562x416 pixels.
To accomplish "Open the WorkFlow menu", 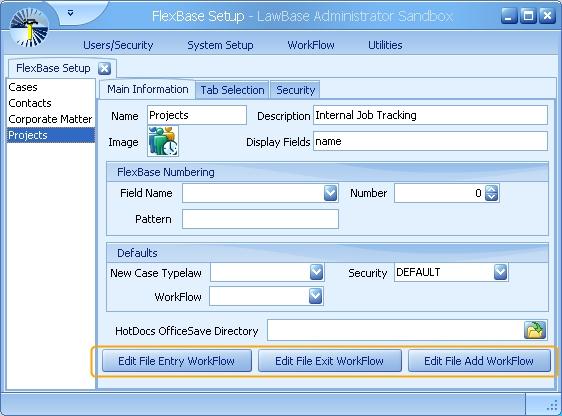I will click(x=311, y=45).
